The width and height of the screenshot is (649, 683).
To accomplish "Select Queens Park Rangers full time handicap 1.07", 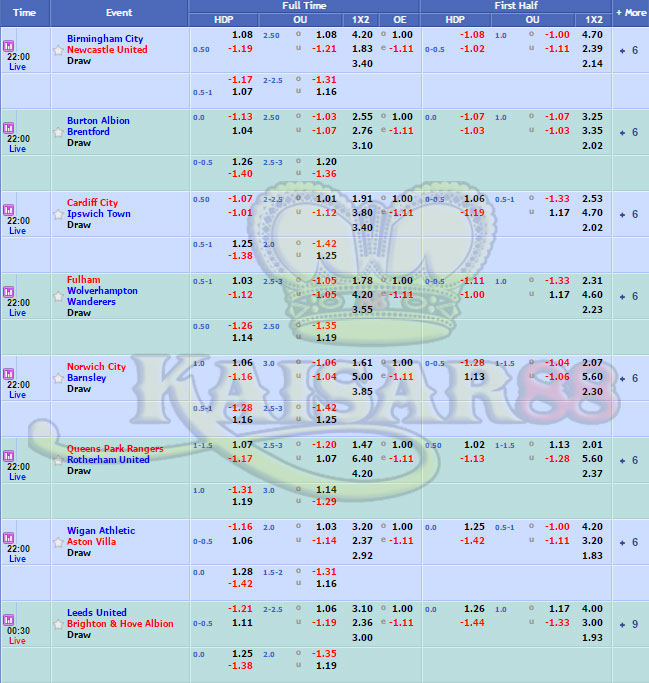I will pos(242,445).
